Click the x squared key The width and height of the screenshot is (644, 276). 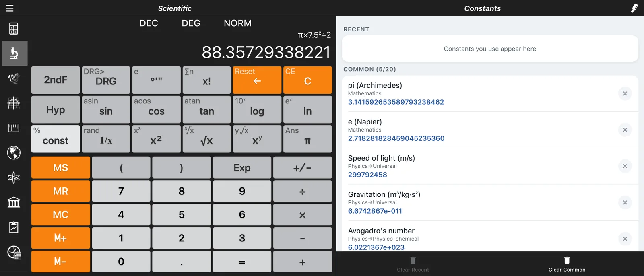point(156,139)
